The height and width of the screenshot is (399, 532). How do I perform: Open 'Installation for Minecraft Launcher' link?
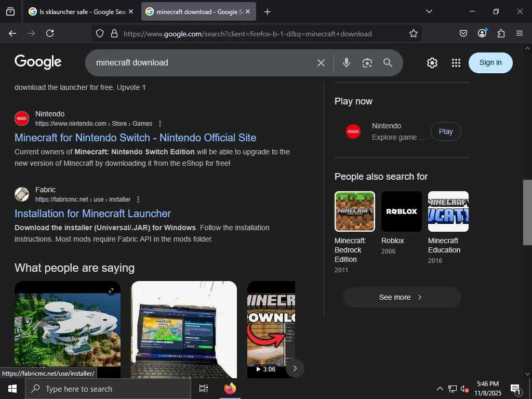tap(92, 214)
